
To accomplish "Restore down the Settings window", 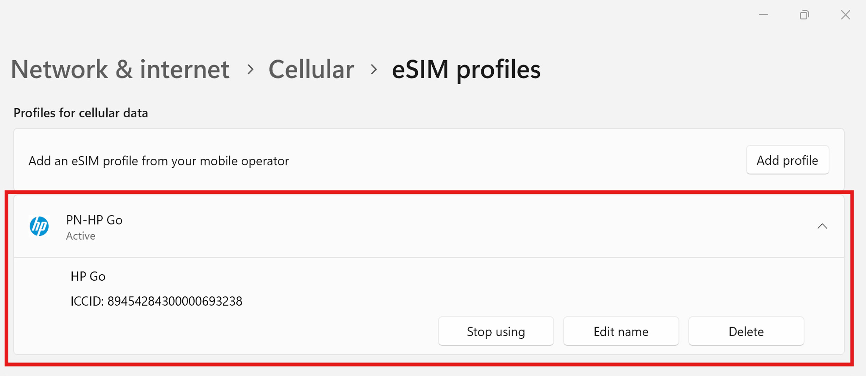I will [x=804, y=15].
